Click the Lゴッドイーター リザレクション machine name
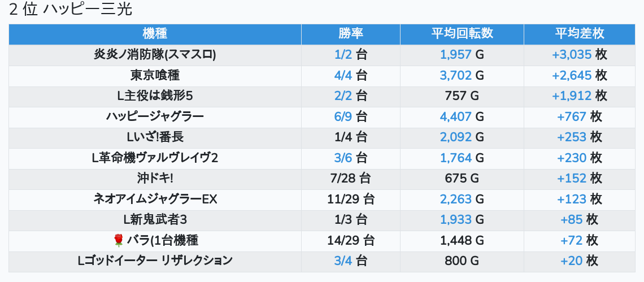This screenshot has height=282, width=644. coord(155,261)
